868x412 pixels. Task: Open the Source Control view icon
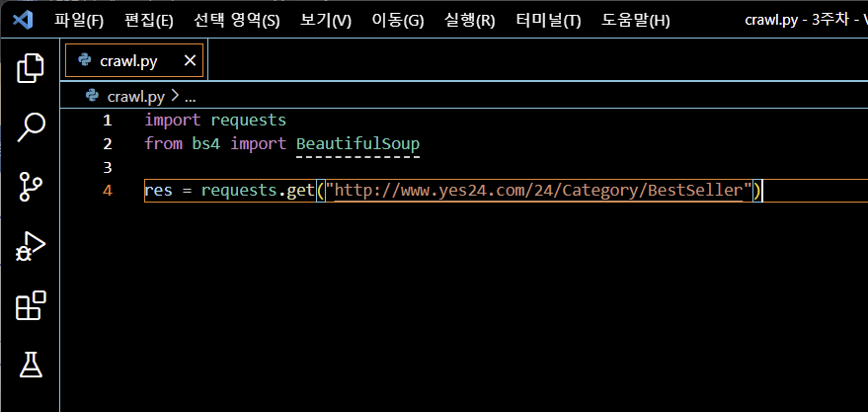30,187
